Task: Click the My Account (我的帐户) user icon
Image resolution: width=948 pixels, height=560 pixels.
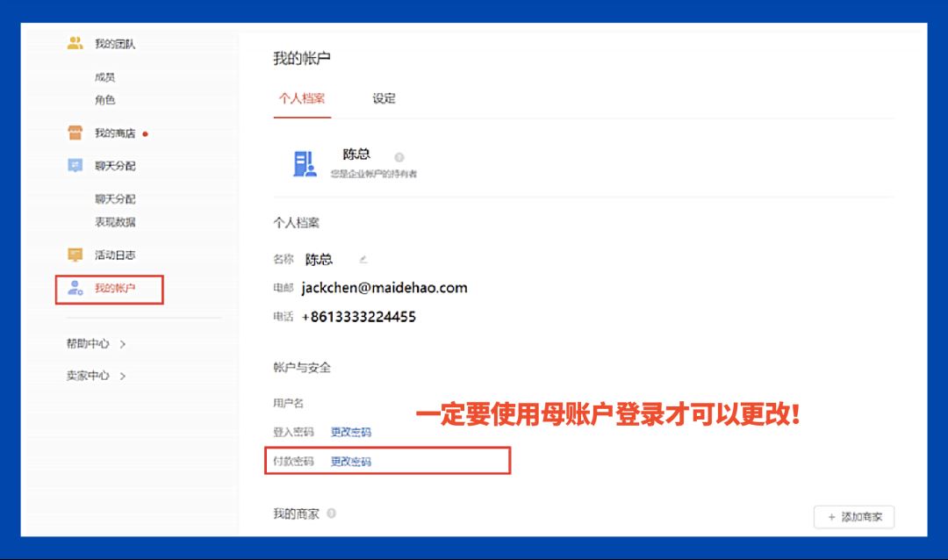Action: point(75,288)
